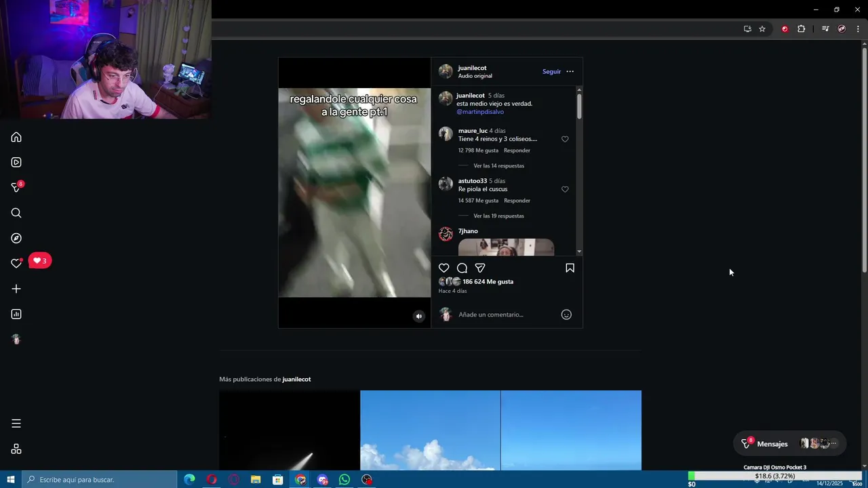View the 14 587 Me gusta on astutoo33's comment
Image resolution: width=868 pixels, height=488 pixels.
coord(478,201)
